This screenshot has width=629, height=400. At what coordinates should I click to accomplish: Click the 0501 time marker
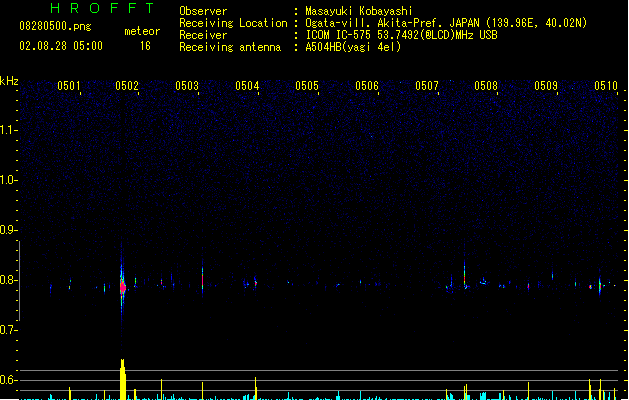point(69,86)
